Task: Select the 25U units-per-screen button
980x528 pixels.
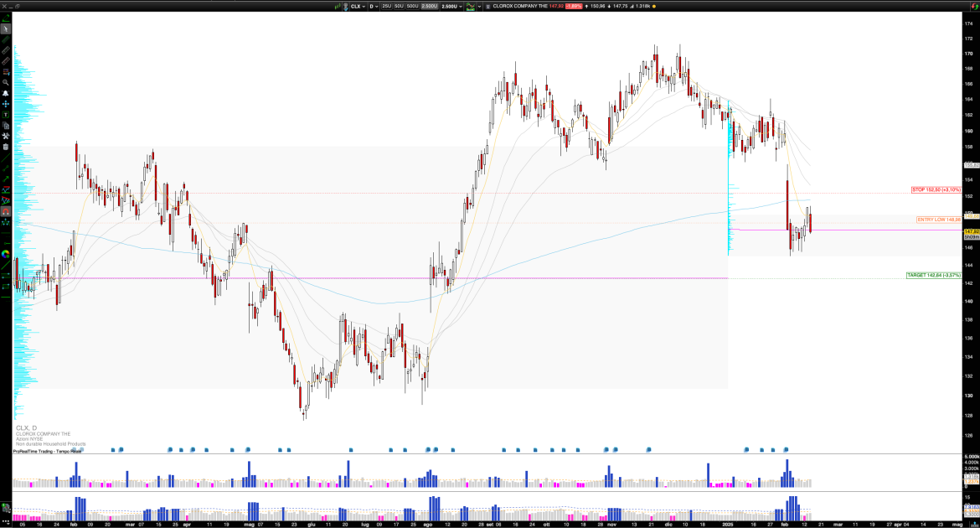Action: tap(386, 6)
